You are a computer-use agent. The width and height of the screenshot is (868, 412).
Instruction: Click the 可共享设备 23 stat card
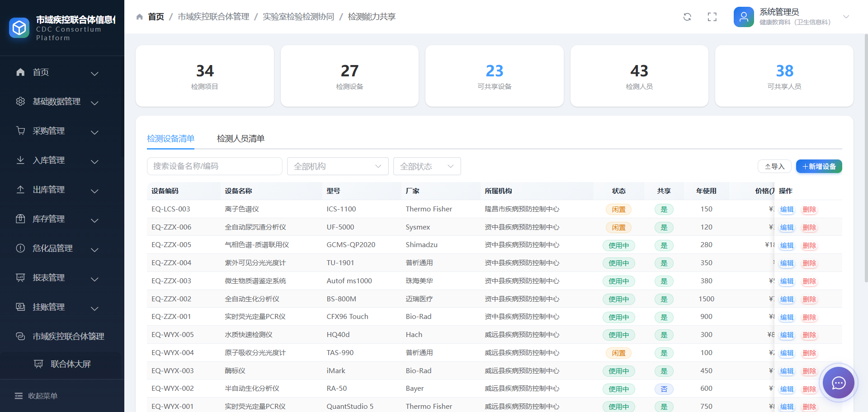495,76
